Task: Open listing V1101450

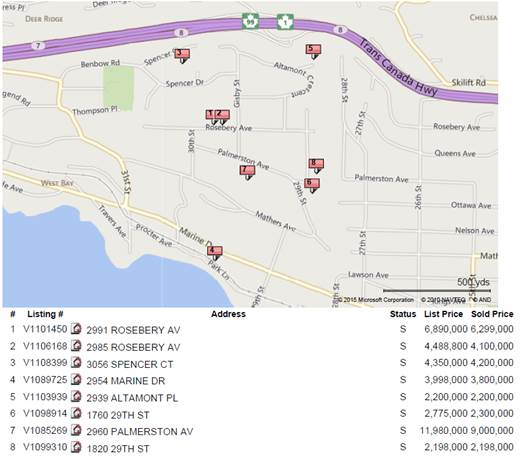Action: (45, 329)
